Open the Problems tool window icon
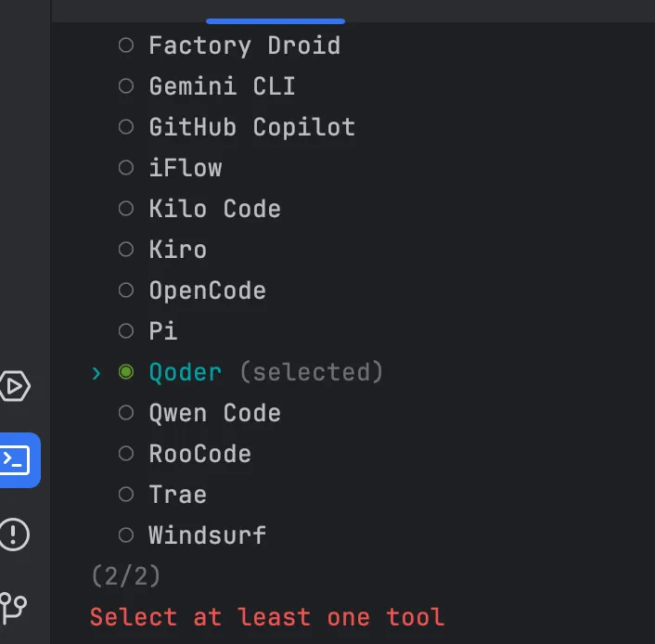The width and height of the screenshot is (655, 644). [16, 535]
